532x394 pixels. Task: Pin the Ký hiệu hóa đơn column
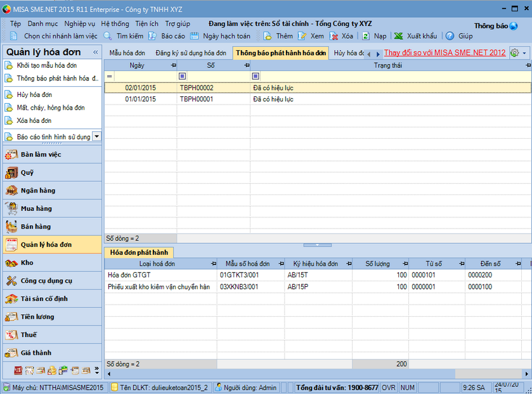point(349,264)
